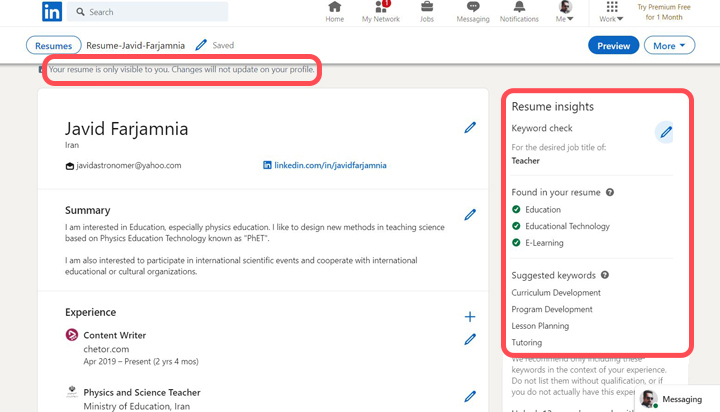Edit the Summary section
Viewport: 720px width, 412px height.
(x=470, y=214)
